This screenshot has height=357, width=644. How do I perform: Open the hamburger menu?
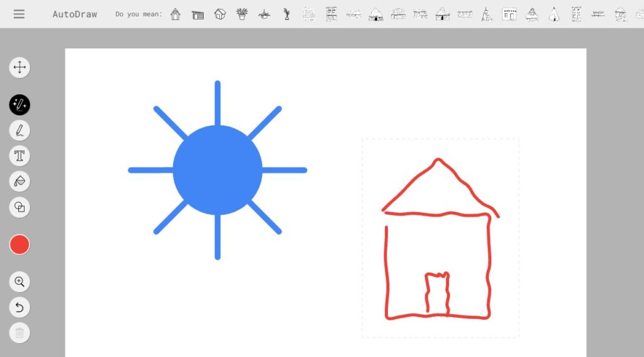(19, 14)
